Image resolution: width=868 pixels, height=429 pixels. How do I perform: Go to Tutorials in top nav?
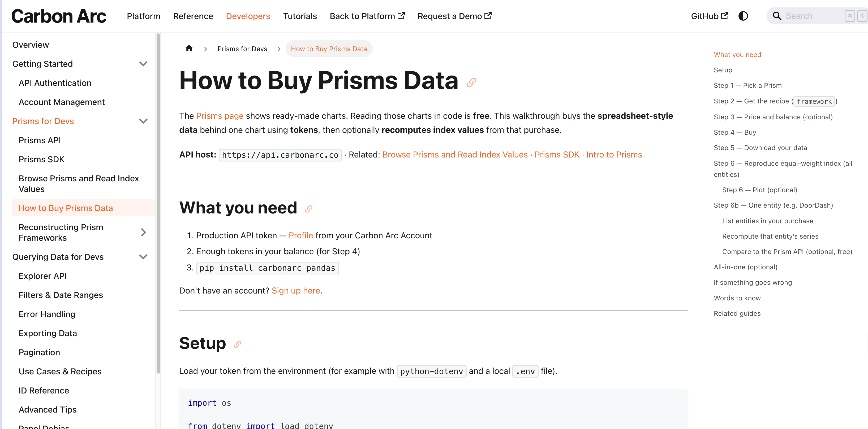(x=300, y=16)
